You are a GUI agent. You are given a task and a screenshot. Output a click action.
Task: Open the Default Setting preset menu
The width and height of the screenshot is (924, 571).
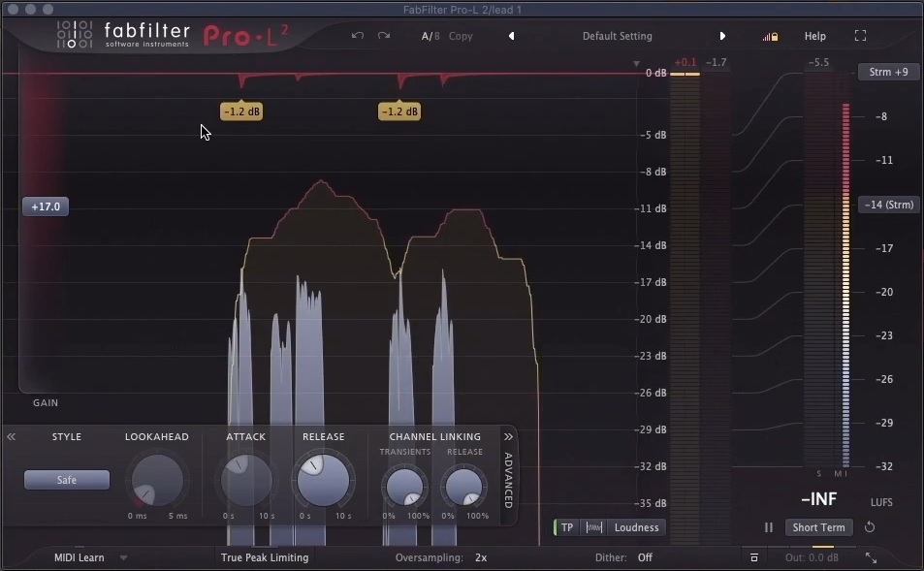tap(617, 36)
